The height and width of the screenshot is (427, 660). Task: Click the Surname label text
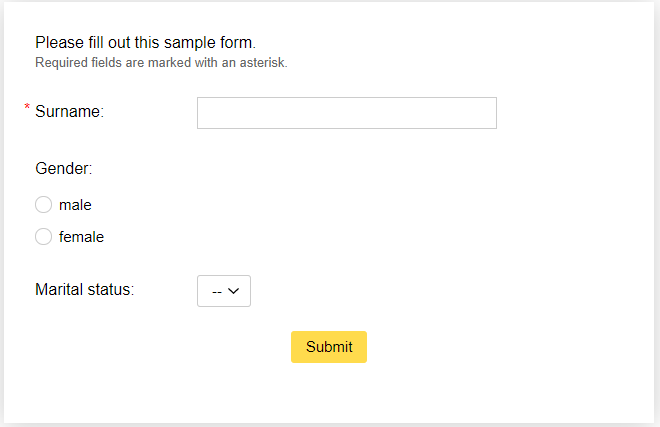click(x=69, y=112)
